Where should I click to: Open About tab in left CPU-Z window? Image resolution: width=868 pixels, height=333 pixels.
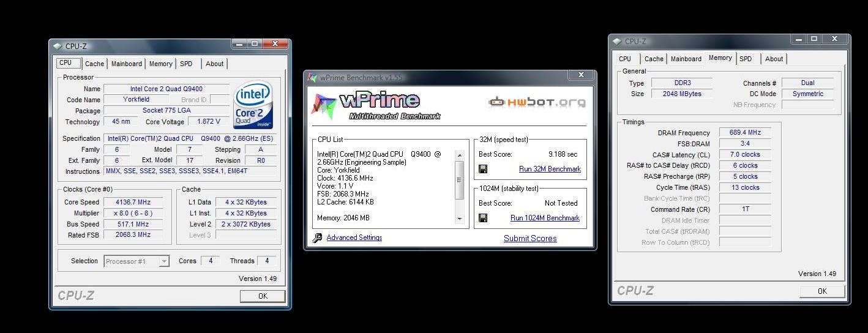(x=214, y=64)
